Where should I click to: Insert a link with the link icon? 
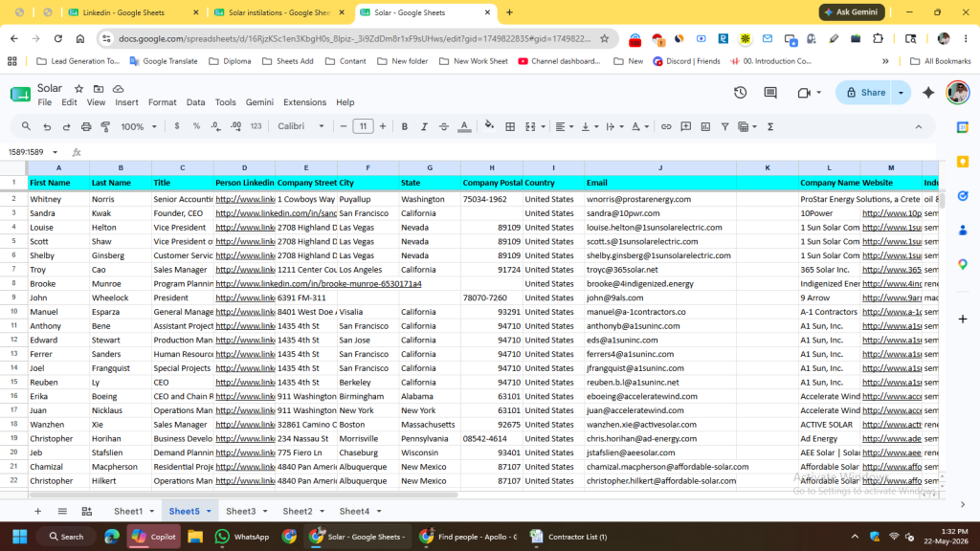click(x=666, y=127)
